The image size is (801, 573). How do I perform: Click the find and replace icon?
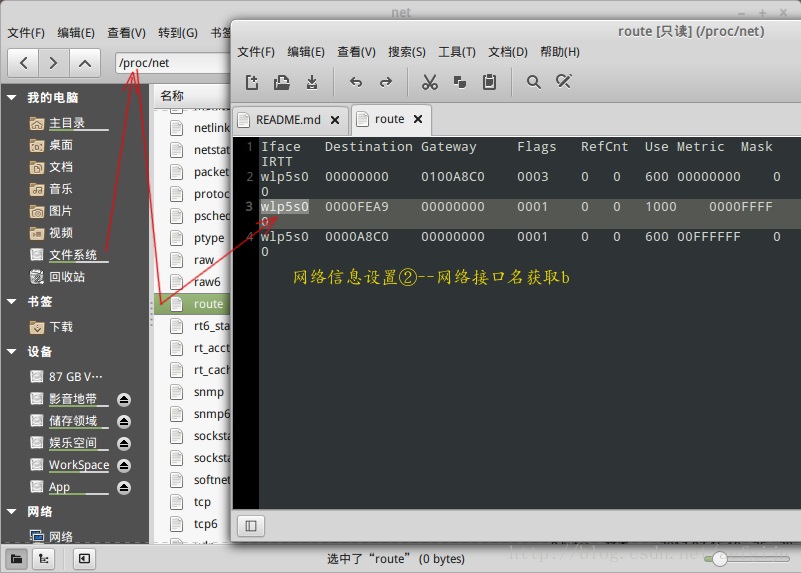tap(564, 82)
